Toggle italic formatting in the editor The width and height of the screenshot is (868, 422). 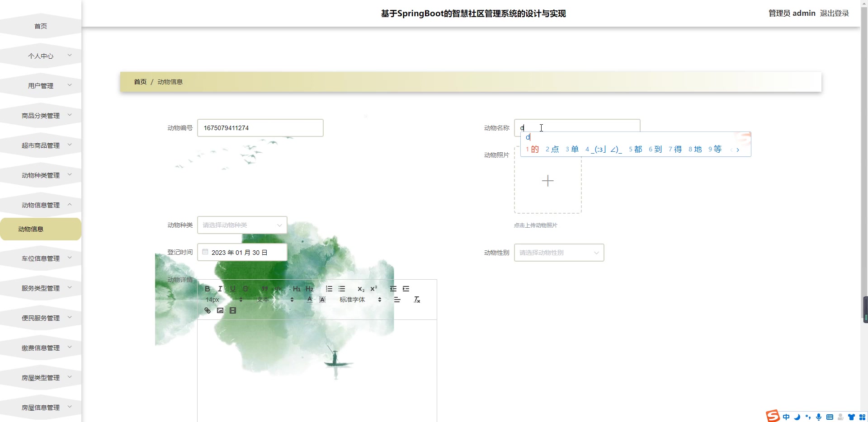tap(220, 289)
